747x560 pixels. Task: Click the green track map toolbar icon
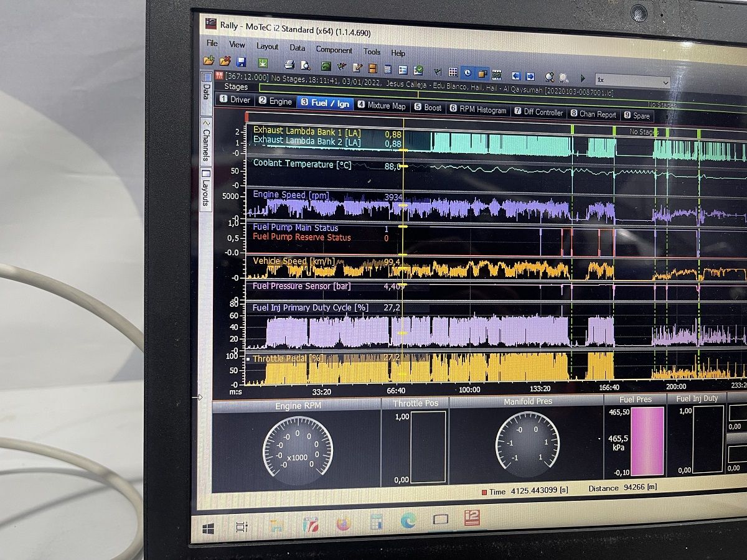click(x=326, y=66)
